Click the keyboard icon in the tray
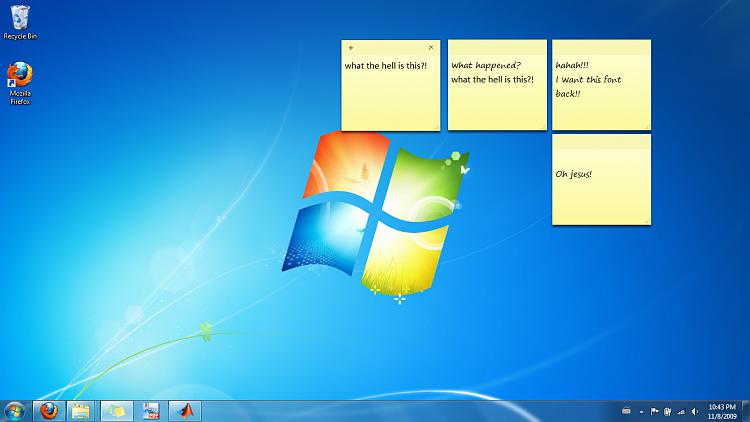750x422 pixels. (626, 411)
